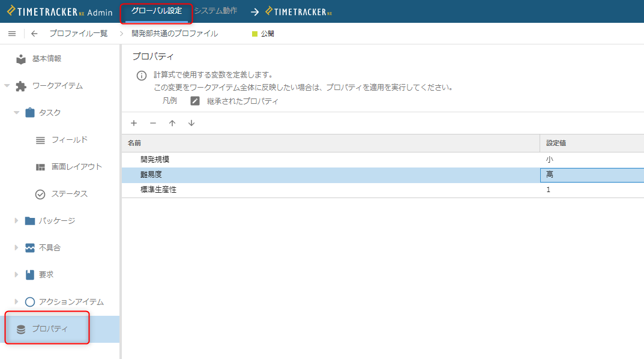Click the value 1 for 標準生産性

(549, 189)
